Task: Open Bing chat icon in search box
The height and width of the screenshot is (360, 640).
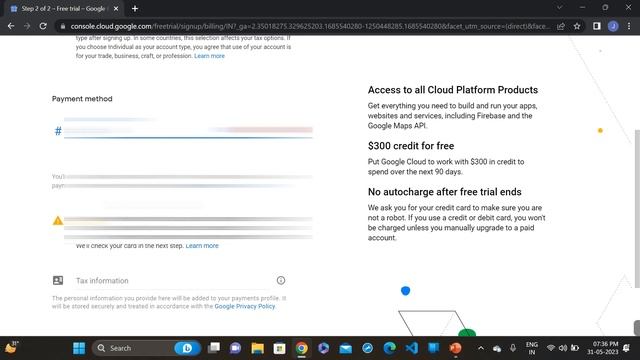Action: 187,348
